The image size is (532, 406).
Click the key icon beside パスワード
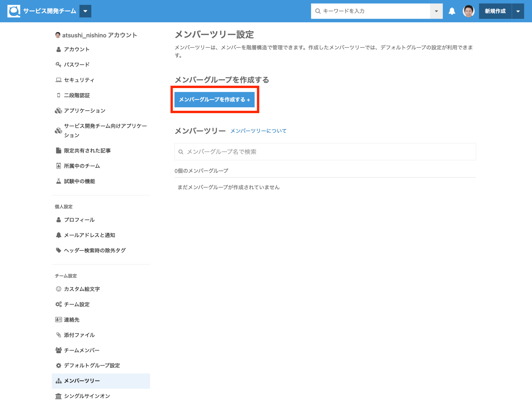click(x=58, y=64)
